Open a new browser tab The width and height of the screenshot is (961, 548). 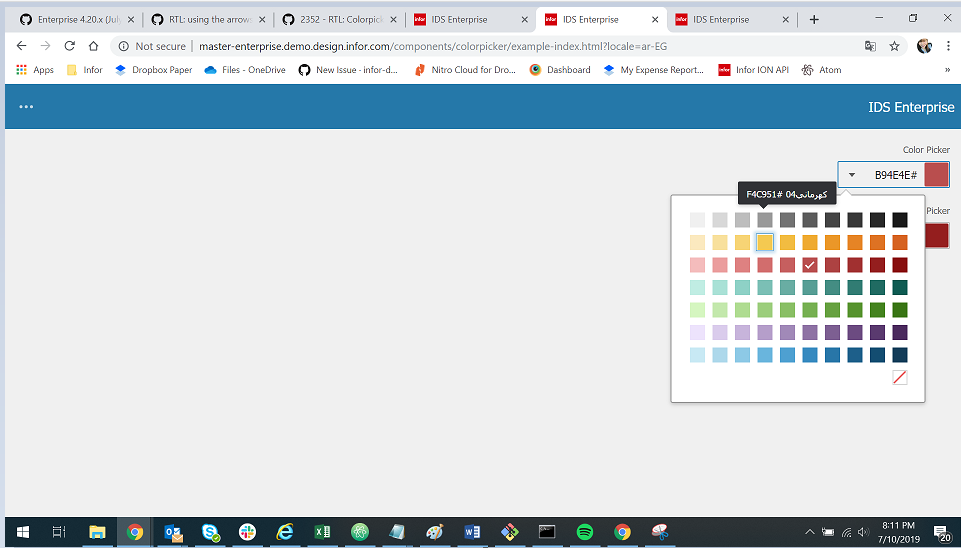pos(814,20)
